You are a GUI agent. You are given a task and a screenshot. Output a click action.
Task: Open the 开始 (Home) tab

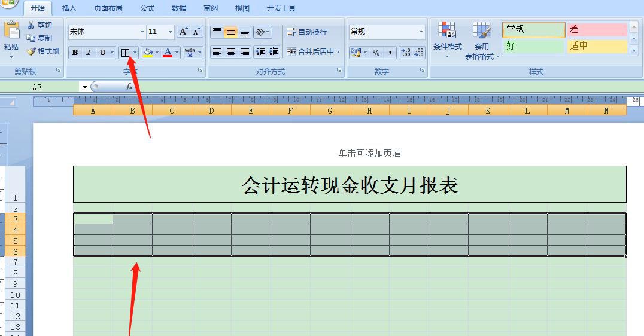click(37, 8)
